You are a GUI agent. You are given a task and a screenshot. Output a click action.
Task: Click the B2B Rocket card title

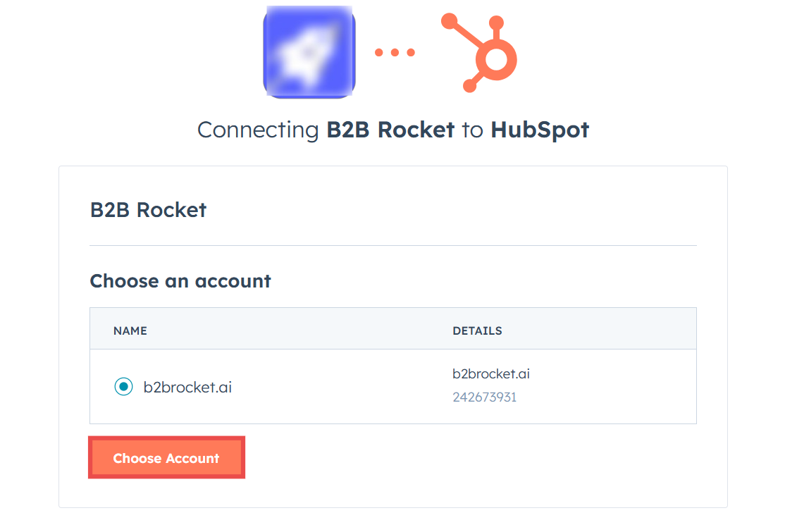click(148, 210)
